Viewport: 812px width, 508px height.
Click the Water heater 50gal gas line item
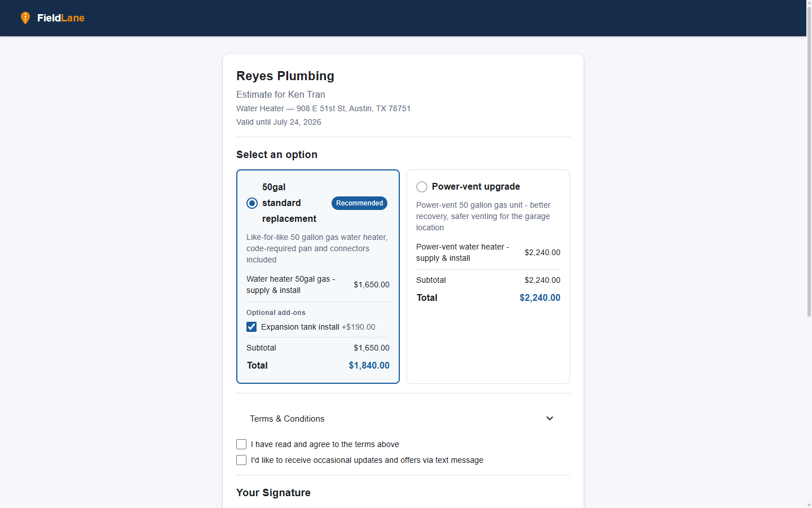290,284
